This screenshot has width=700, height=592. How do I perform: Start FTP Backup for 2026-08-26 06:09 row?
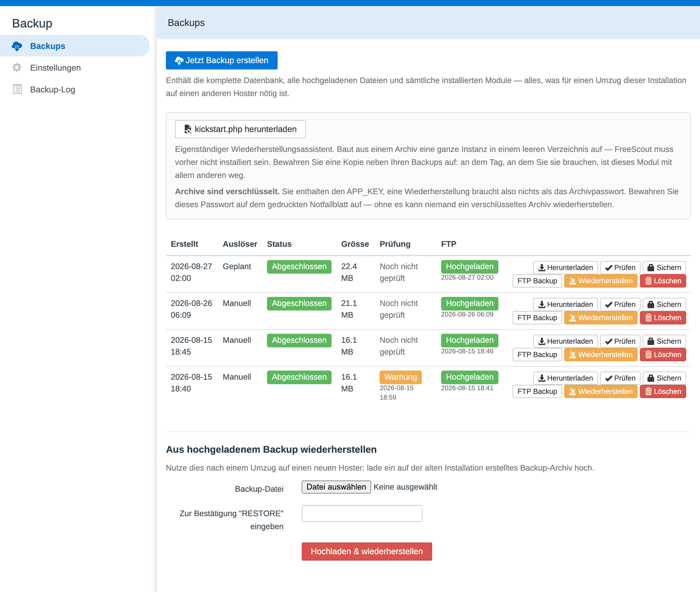click(537, 317)
